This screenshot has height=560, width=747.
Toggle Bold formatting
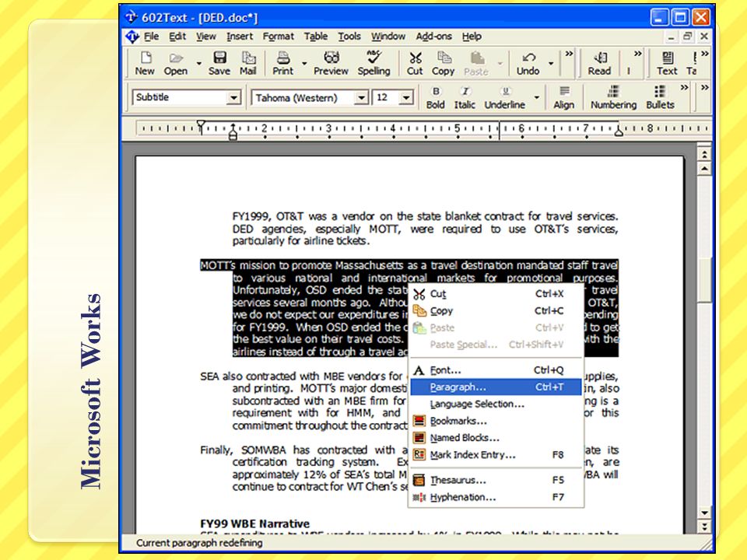tap(436, 98)
